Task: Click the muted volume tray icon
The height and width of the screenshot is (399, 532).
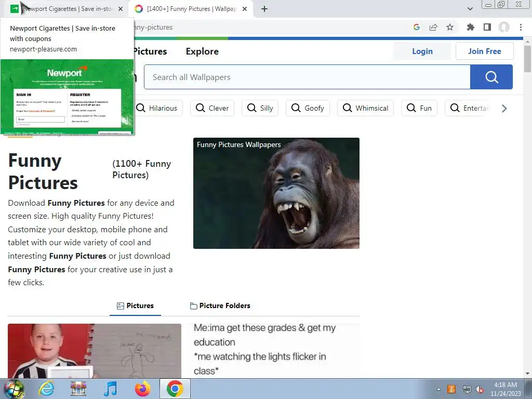Action: pos(480,389)
